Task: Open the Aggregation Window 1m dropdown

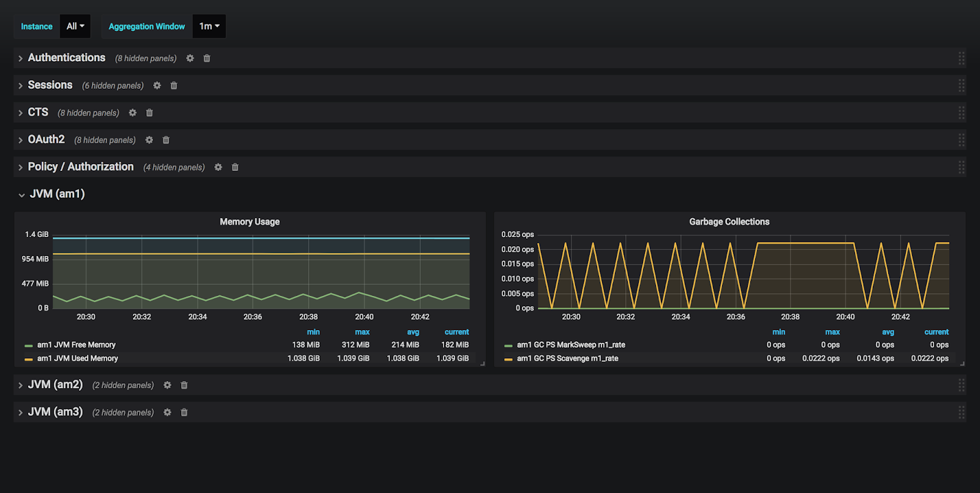Action: coord(209,26)
